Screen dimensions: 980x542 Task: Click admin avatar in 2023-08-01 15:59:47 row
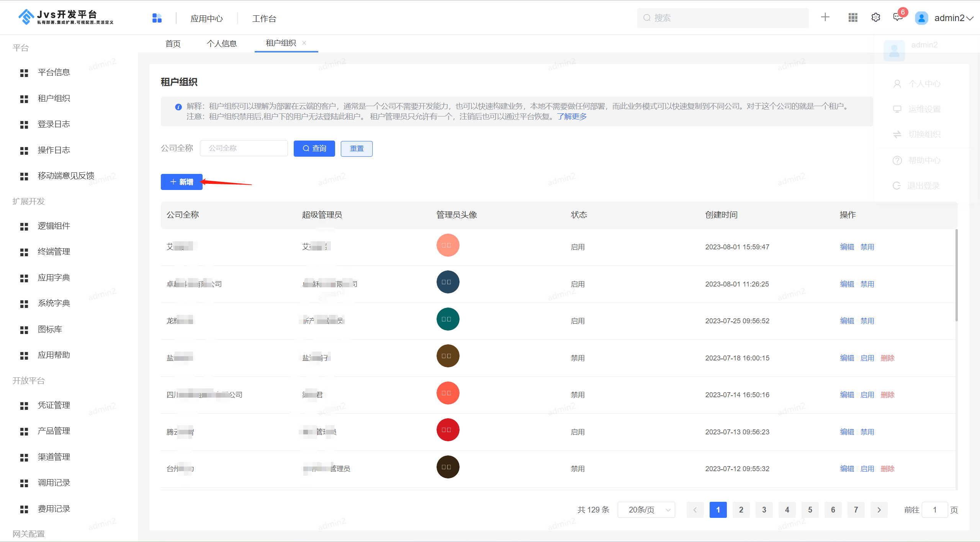448,245
